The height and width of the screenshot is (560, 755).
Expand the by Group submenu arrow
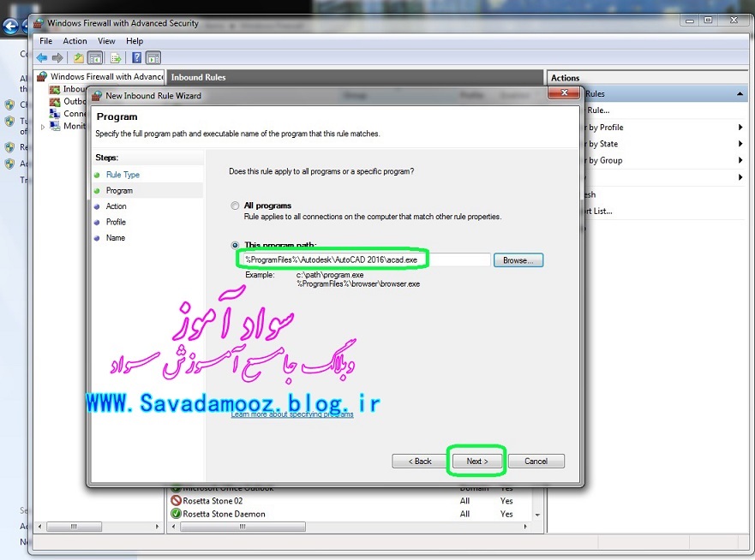coord(740,160)
